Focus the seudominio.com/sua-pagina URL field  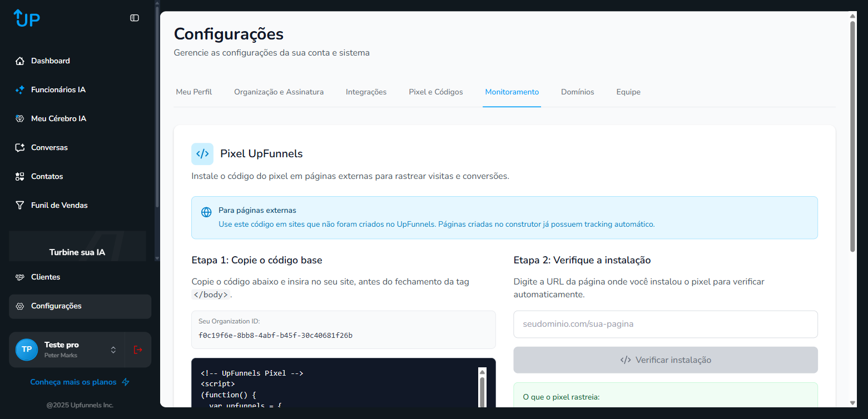665,324
